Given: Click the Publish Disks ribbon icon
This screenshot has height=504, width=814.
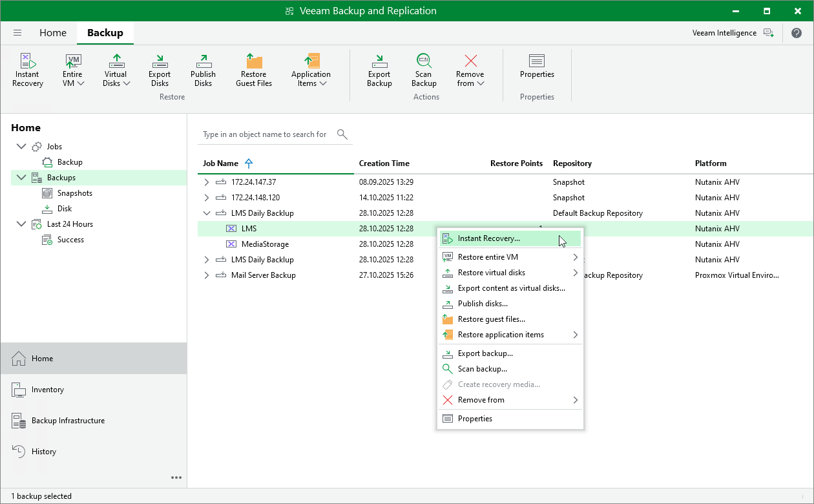Looking at the screenshot, I should click(203, 70).
